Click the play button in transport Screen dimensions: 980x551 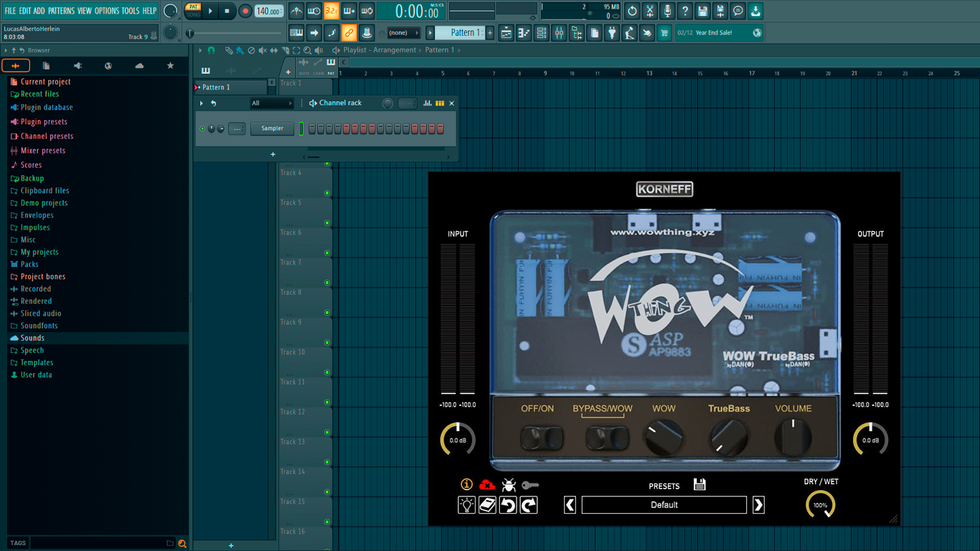coord(210,11)
